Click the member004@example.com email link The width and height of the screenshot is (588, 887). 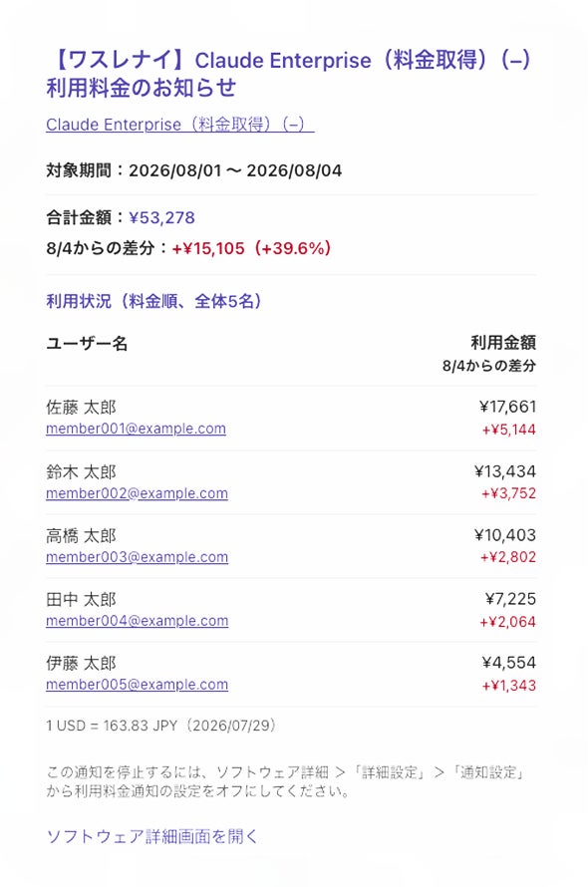pyautogui.click(x=137, y=621)
